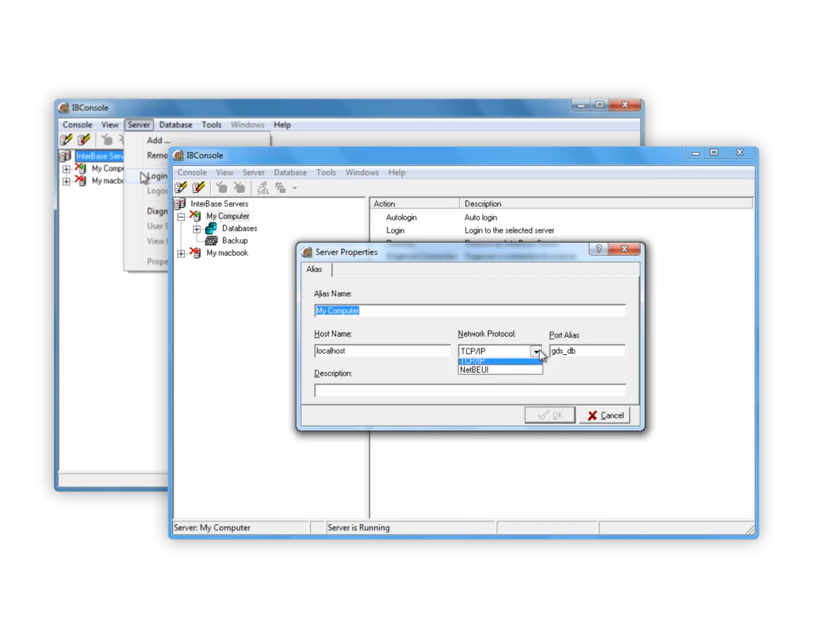This screenshot has width=814, height=644.
Task: Select the Autologin action row
Action: tap(401, 218)
